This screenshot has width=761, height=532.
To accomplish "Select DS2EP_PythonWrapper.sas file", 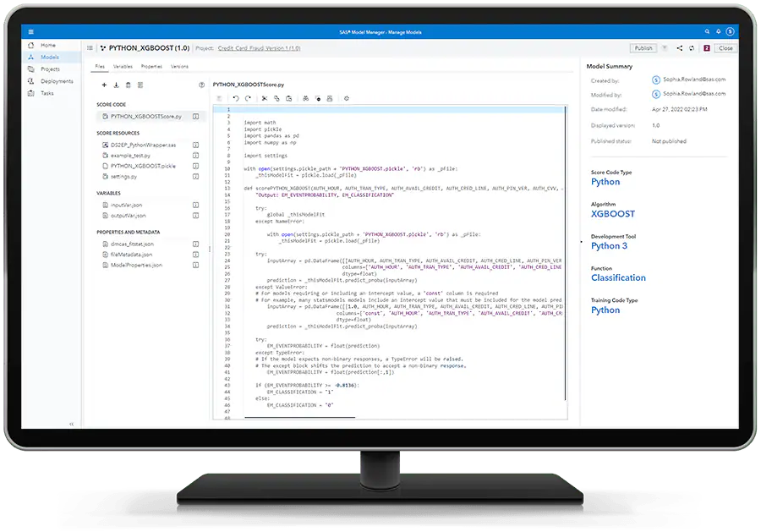I will click(143, 145).
